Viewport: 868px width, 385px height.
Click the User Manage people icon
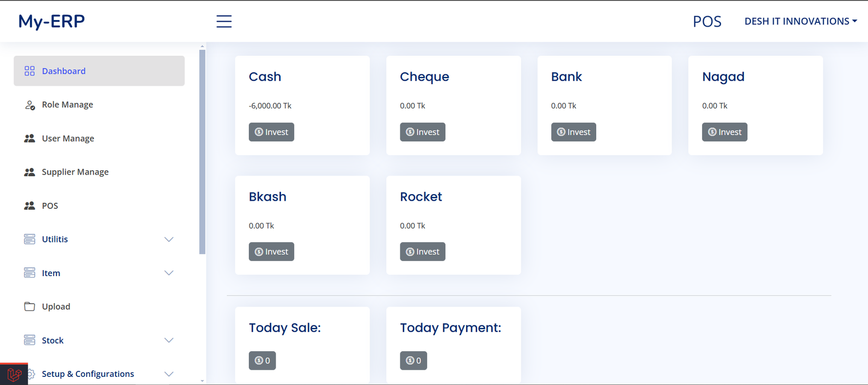click(x=29, y=138)
